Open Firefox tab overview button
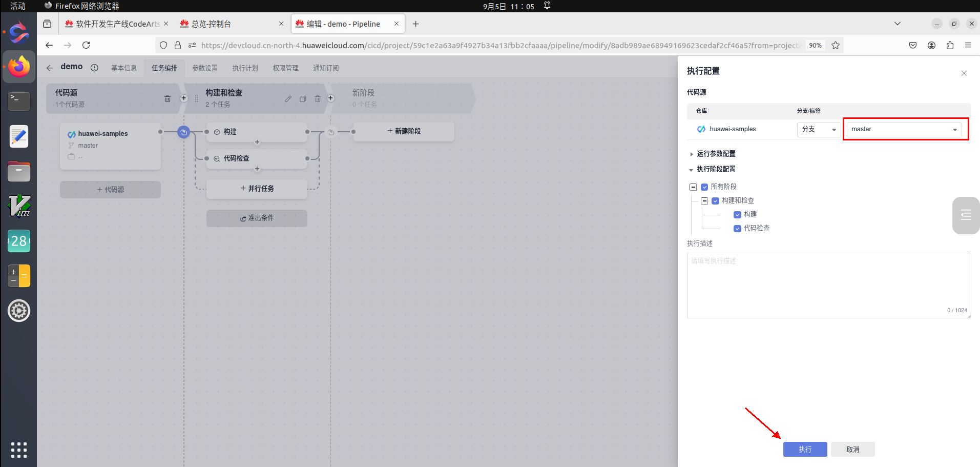 coord(47,24)
